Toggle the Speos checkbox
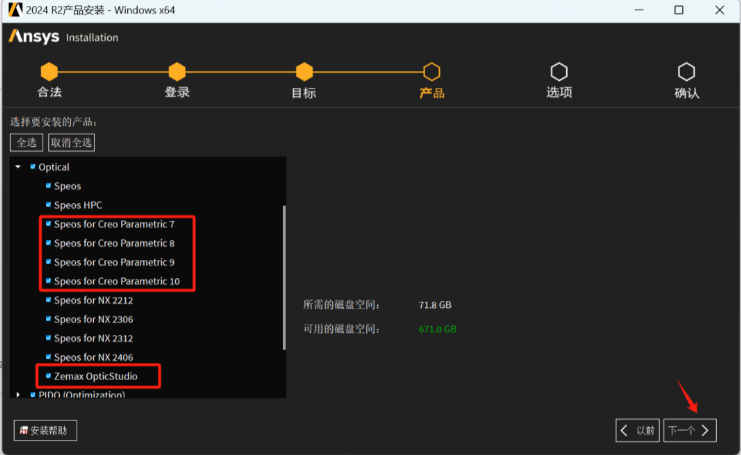This screenshot has width=741, height=455. tap(47, 186)
